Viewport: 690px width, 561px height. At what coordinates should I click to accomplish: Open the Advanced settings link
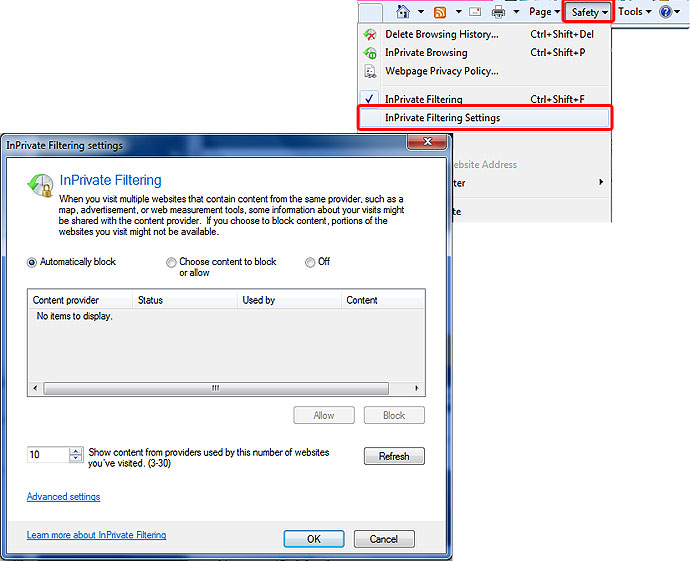(63, 497)
